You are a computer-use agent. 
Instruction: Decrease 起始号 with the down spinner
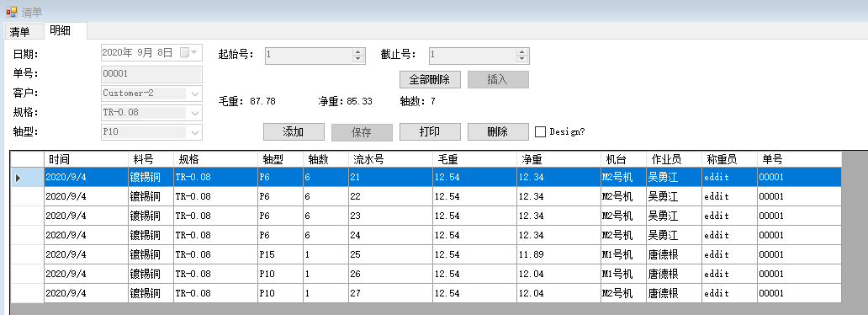point(357,59)
